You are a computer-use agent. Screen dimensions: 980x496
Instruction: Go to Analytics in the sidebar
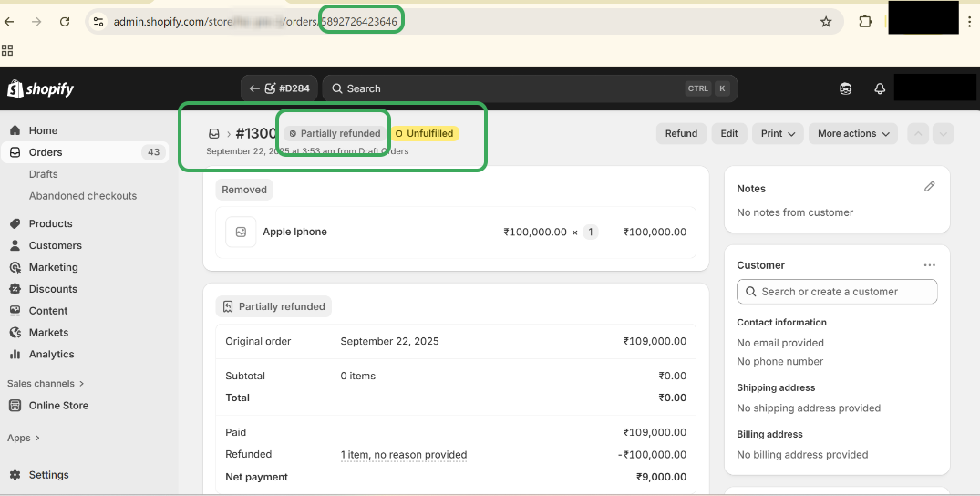coord(51,355)
